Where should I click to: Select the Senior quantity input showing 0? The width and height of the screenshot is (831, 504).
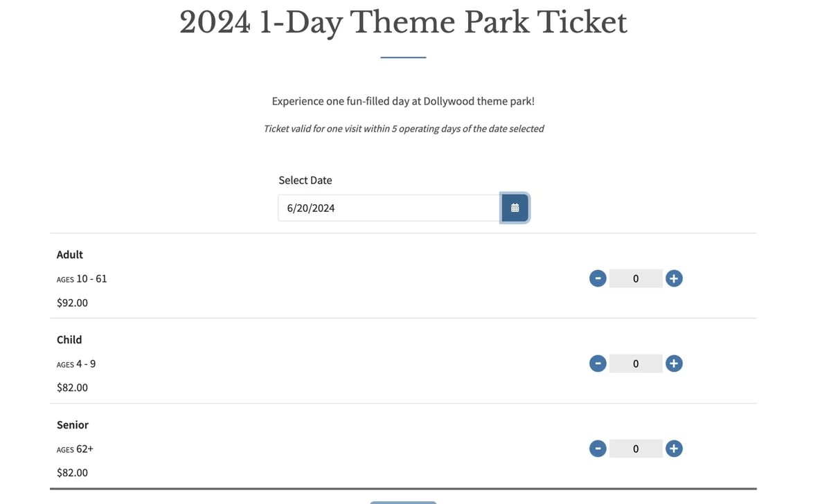coord(635,448)
